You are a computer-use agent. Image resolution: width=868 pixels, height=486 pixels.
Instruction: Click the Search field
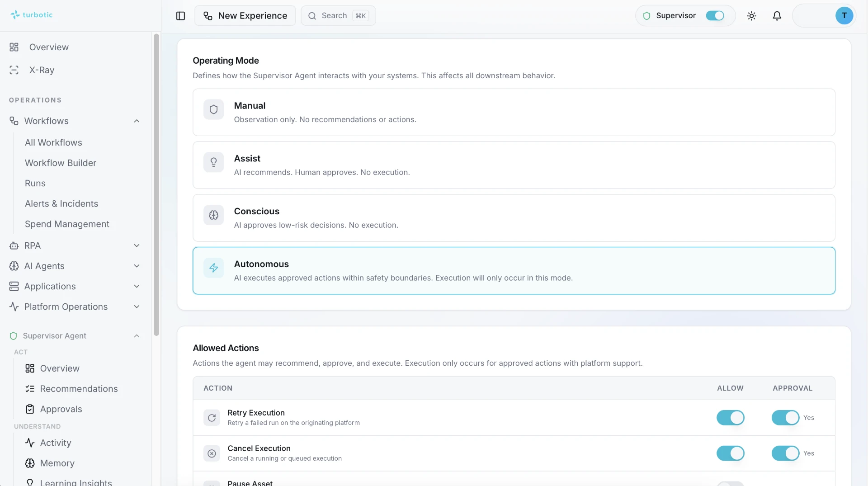point(338,16)
